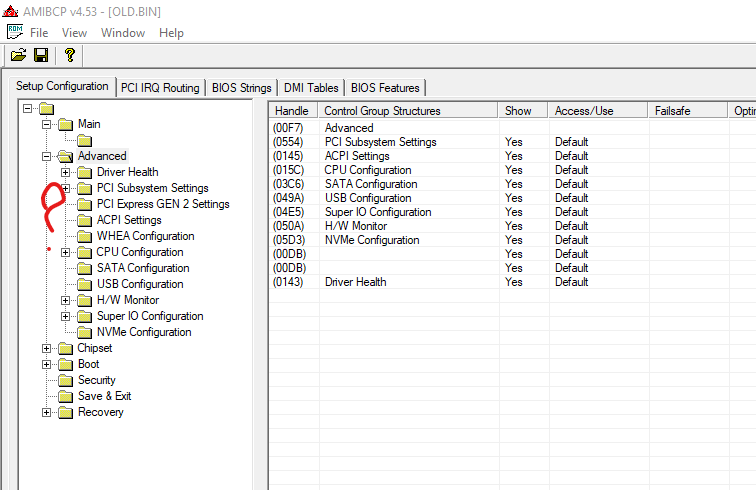Click the Handle column header

point(293,110)
